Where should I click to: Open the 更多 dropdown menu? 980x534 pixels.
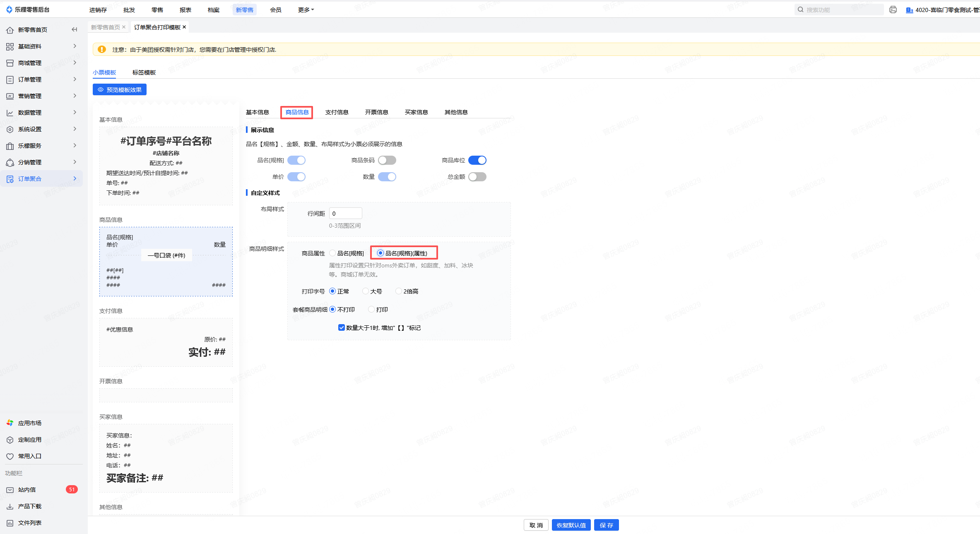[306, 10]
